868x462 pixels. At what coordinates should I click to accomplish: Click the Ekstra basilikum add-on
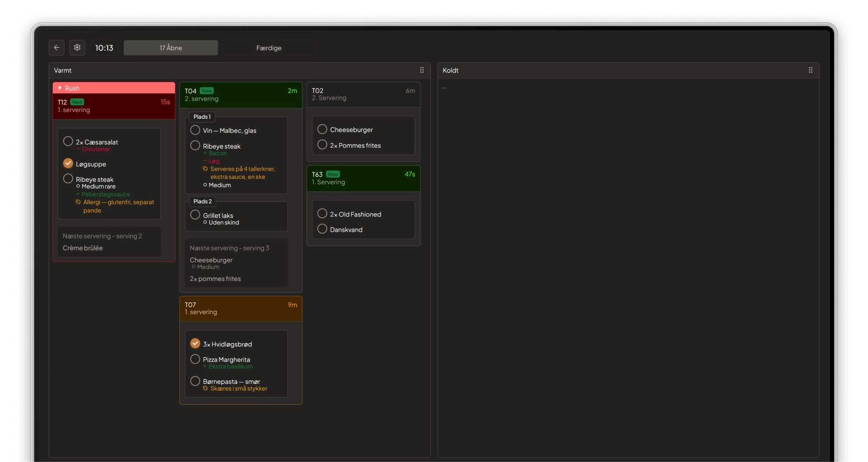tap(228, 367)
